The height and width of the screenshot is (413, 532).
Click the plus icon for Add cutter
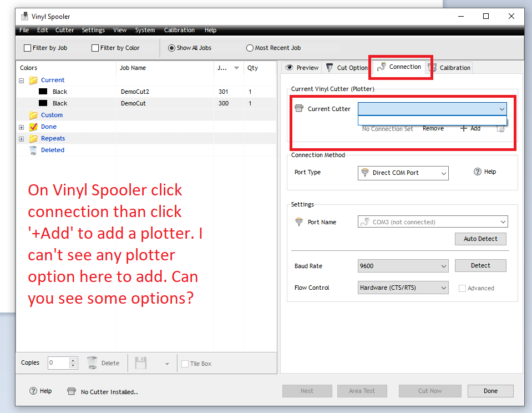463,128
